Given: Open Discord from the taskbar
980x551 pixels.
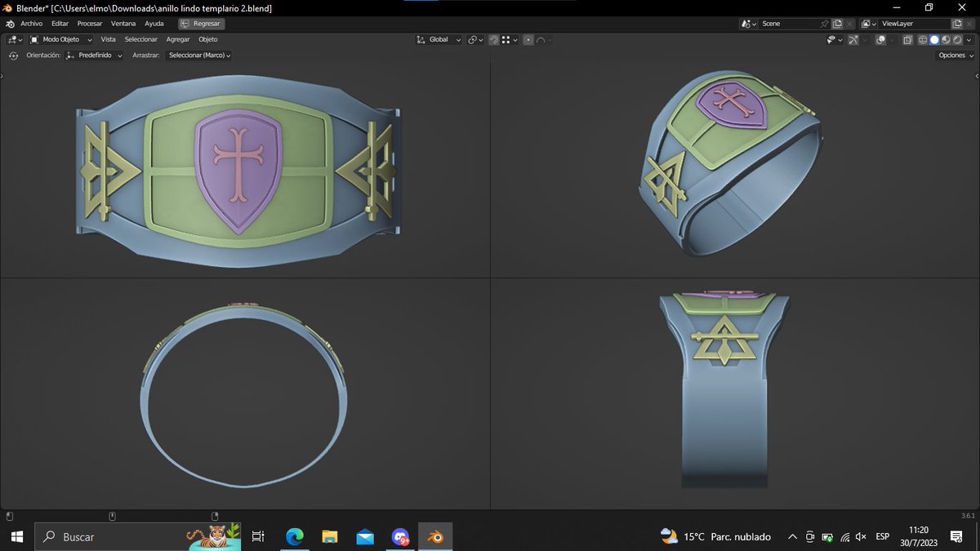Looking at the screenshot, I should pos(400,536).
